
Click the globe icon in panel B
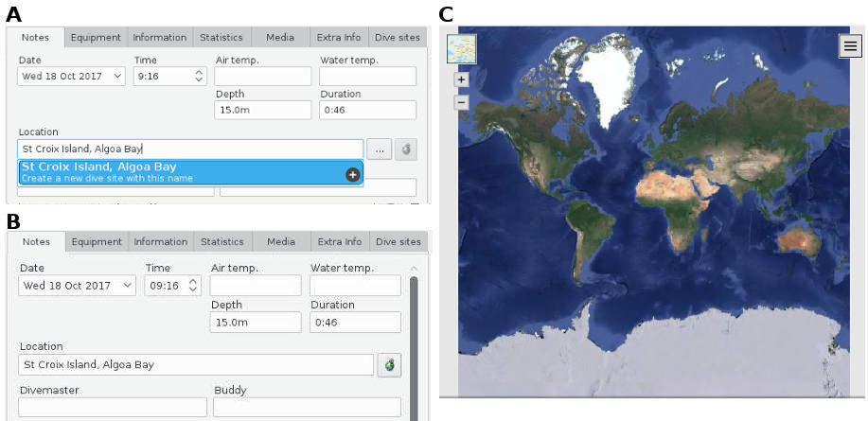390,366
